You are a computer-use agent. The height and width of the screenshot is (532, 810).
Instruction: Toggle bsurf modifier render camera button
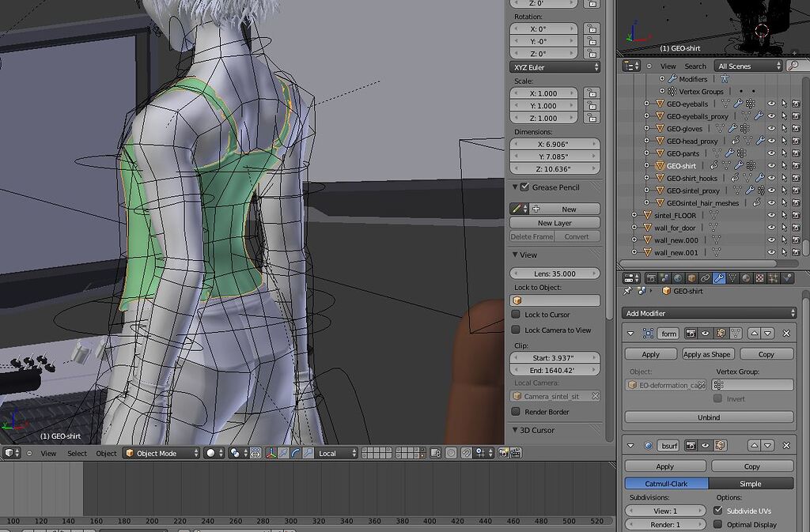coord(691,445)
